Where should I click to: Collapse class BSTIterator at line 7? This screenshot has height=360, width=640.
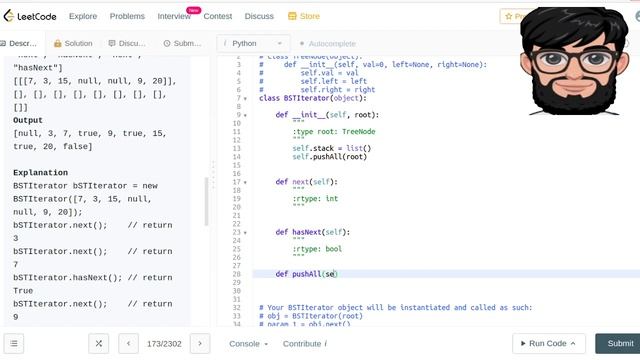click(x=245, y=99)
